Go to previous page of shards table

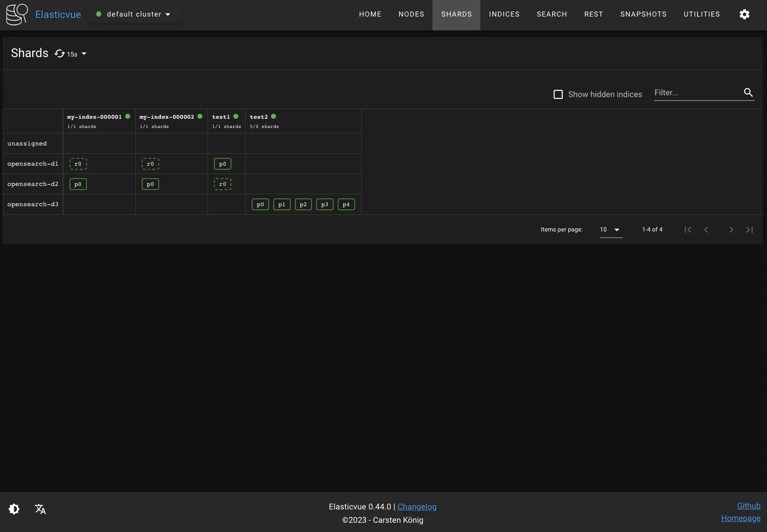coord(706,230)
